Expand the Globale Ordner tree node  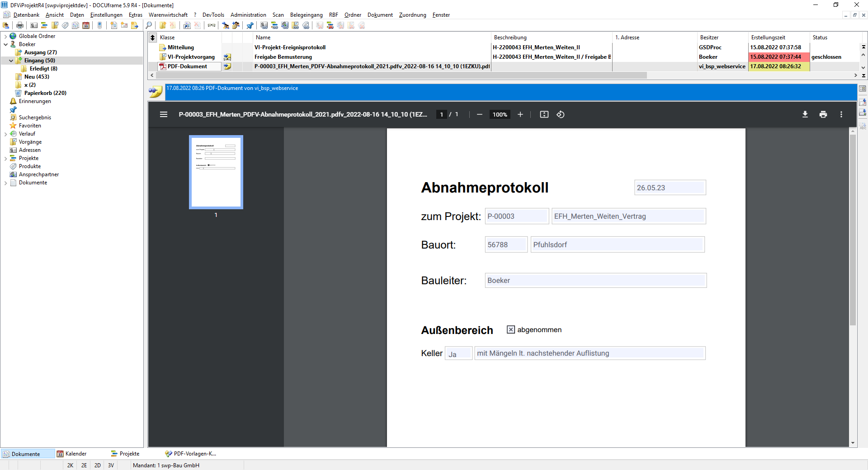(x=5, y=36)
